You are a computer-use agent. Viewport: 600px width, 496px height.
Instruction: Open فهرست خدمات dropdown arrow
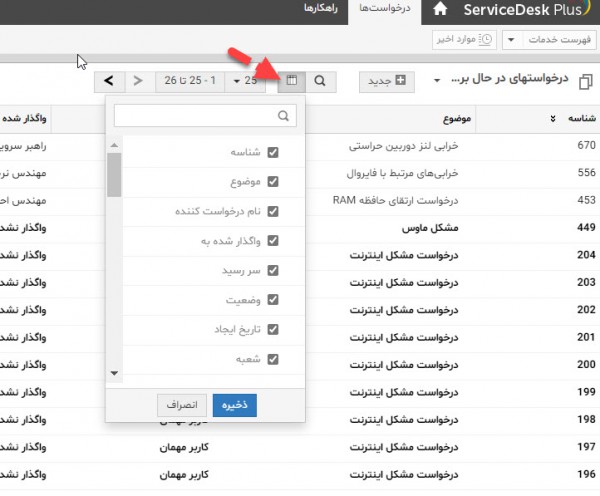[x=511, y=40]
